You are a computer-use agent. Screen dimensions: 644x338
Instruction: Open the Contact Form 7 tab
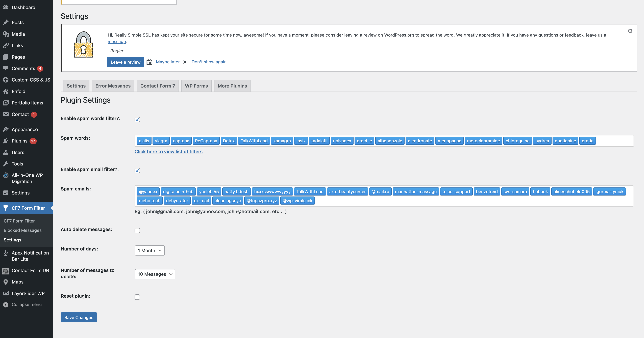[158, 86]
